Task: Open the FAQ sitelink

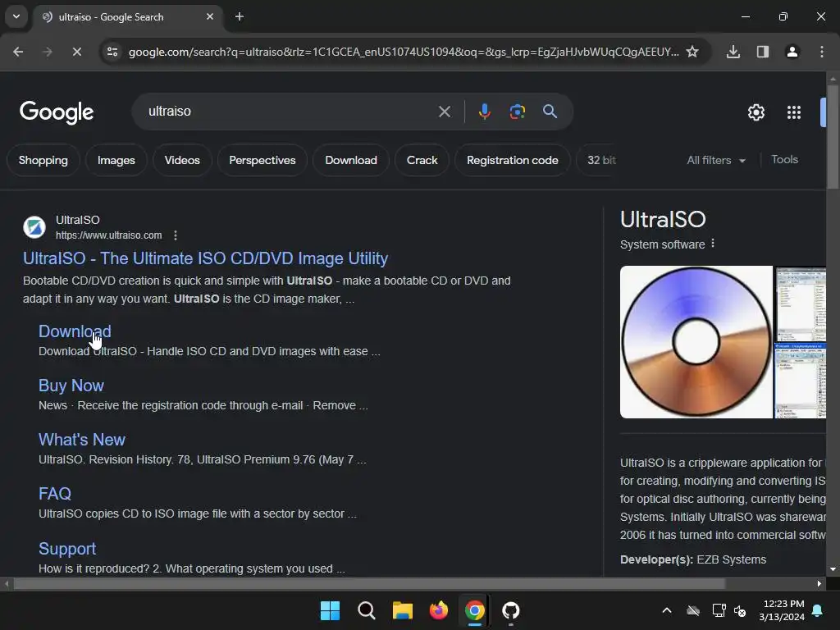Action: pos(55,493)
